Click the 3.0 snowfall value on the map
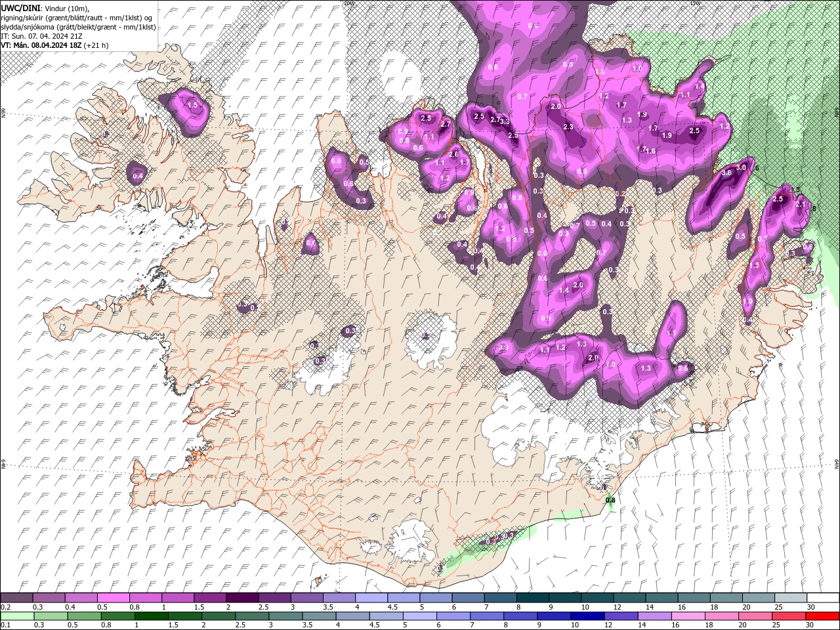Screen dimensions: 840x630 742,167
